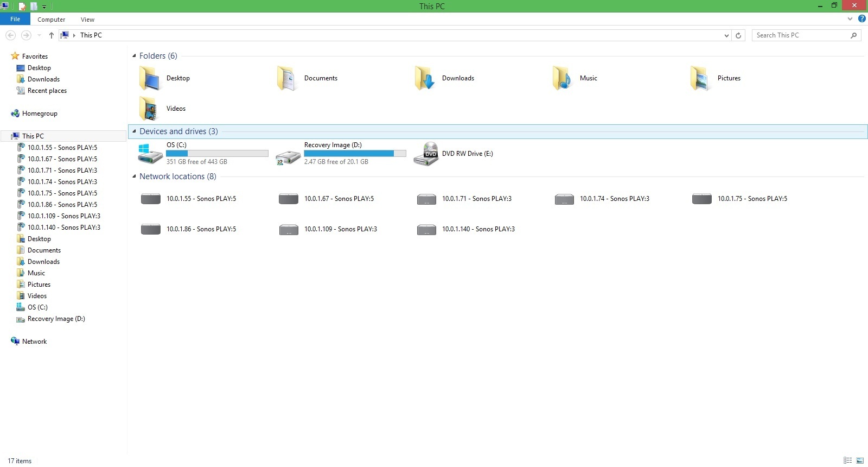Open Documents in navigation pane tree
Screen dimensions: 868x467
(x=44, y=250)
